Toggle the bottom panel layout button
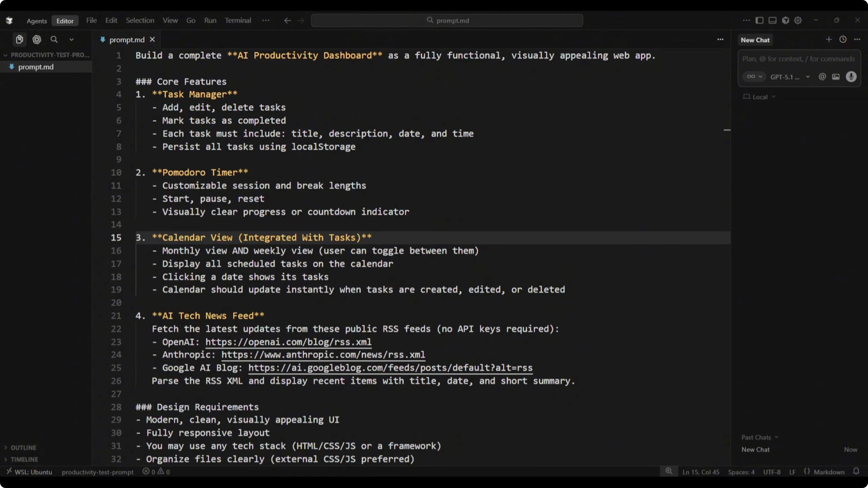 point(772,20)
